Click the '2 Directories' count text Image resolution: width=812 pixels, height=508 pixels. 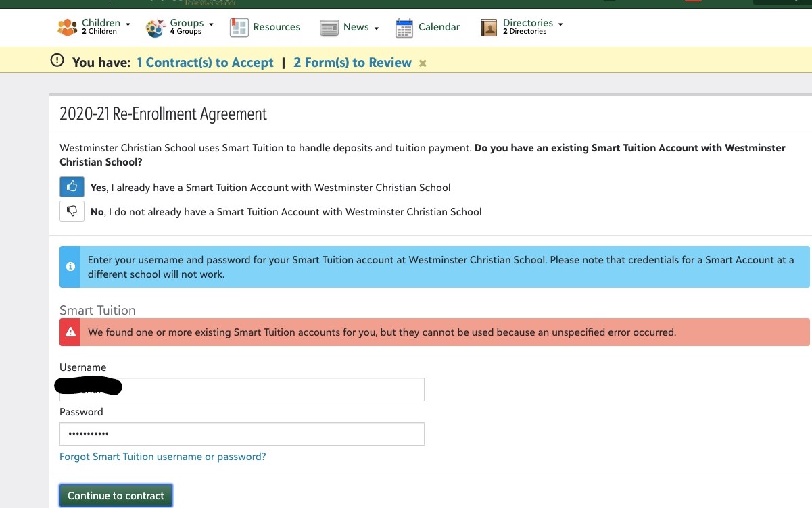click(x=525, y=32)
